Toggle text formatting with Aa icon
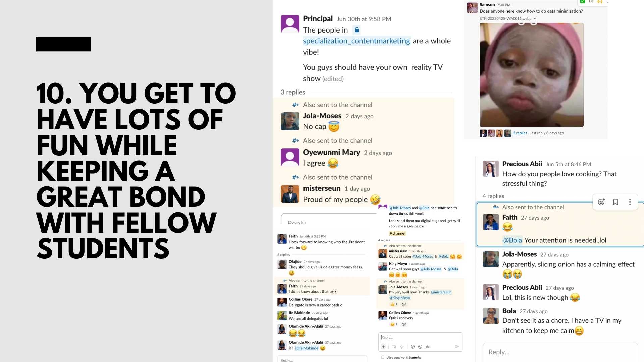The image size is (644, 362). (x=428, y=347)
